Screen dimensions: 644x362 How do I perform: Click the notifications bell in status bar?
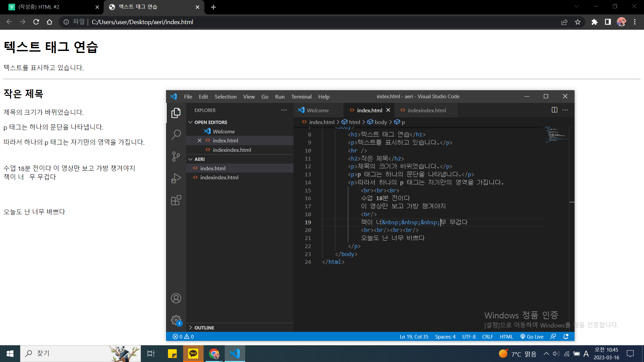pos(566,337)
